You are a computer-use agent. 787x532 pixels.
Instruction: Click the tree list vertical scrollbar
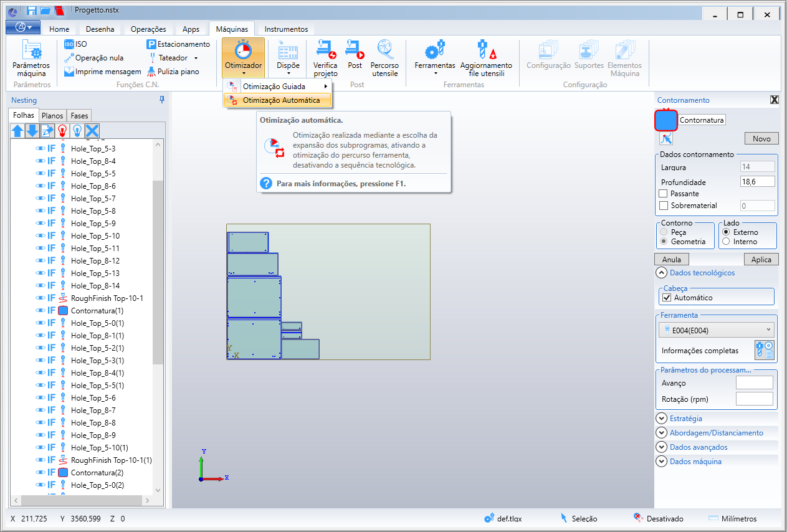point(158,272)
